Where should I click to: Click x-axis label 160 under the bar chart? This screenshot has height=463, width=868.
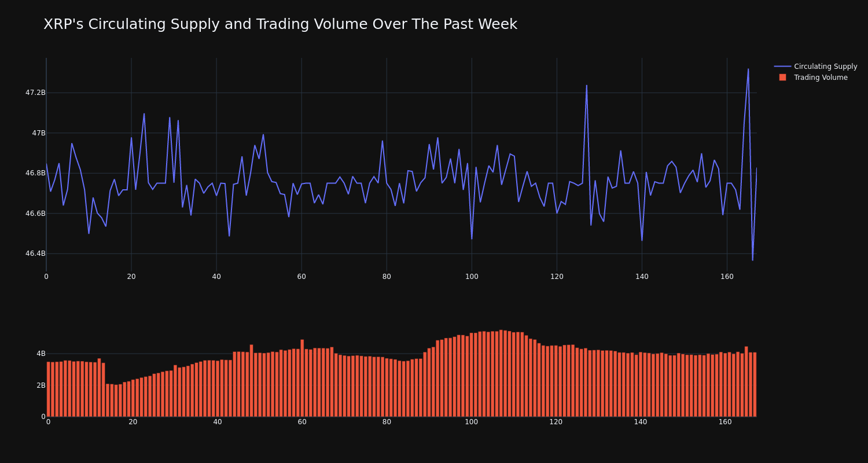(725, 422)
